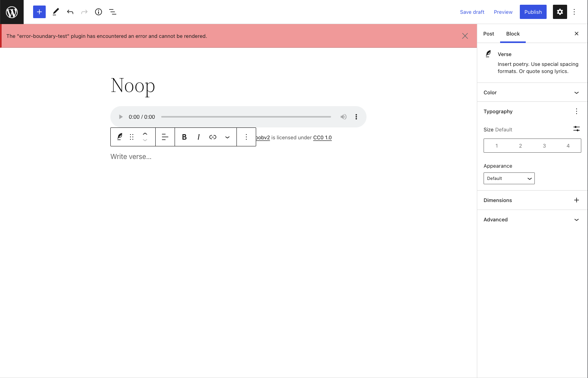Move the Verse block down
588x378 pixels.
click(x=145, y=140)
